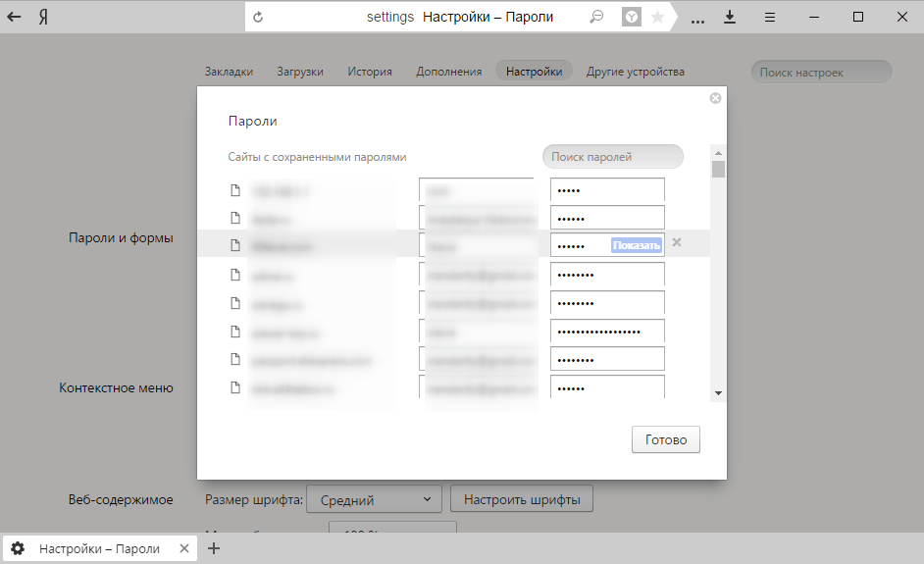Go to the Дополнения tab

point(448,72)
